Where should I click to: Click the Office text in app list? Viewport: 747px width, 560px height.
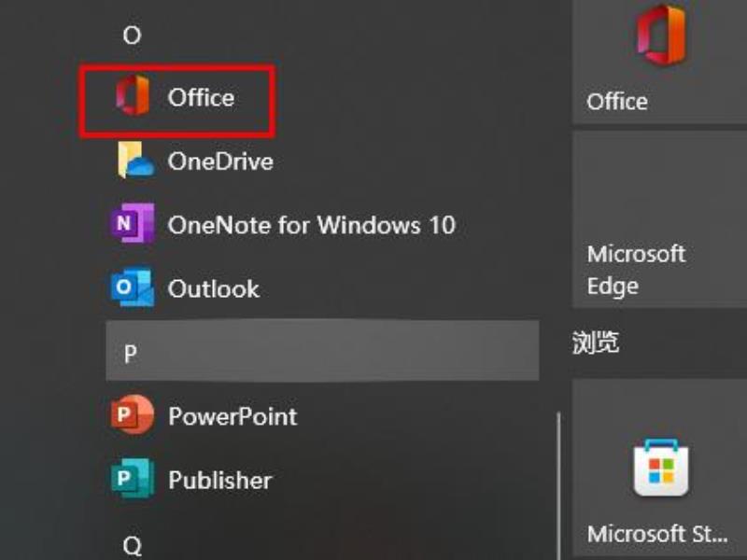[201, 97]
